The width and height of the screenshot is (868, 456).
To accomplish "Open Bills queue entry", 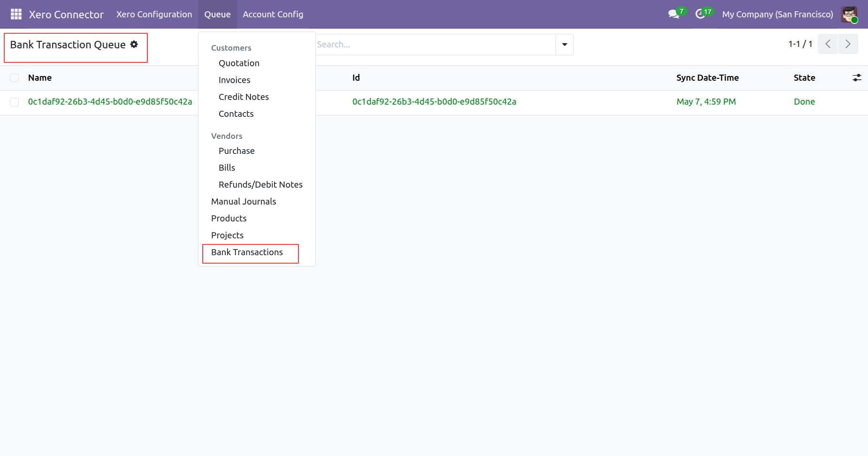I will (227, 167).
